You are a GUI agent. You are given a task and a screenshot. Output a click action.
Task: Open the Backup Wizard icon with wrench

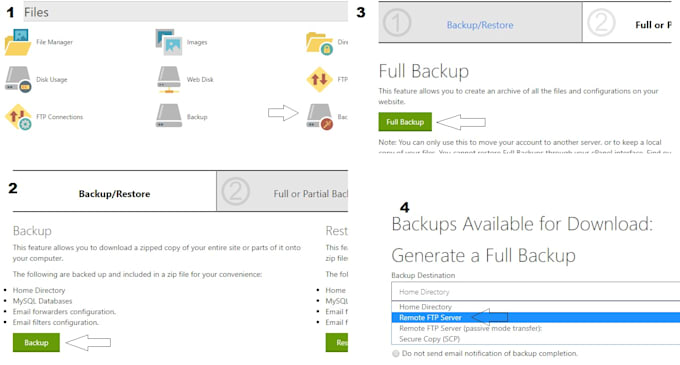pyautogui.click(x=320, y=117)
